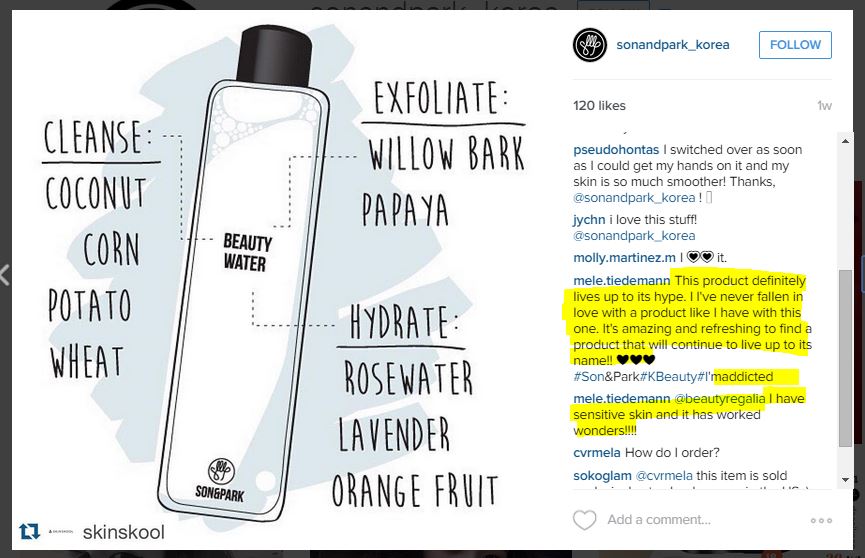Open sonandpark_korea profile username link

pyautogui.click(x=672, y=45)
